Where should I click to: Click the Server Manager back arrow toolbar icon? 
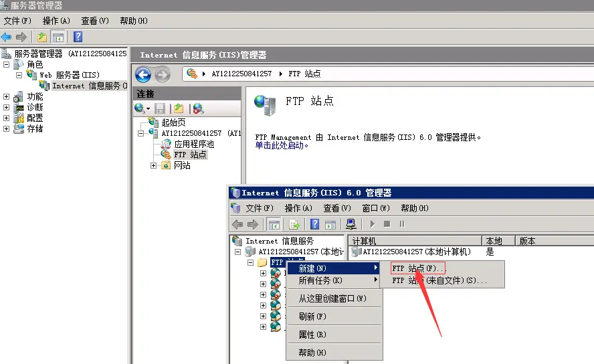point(7,37)
